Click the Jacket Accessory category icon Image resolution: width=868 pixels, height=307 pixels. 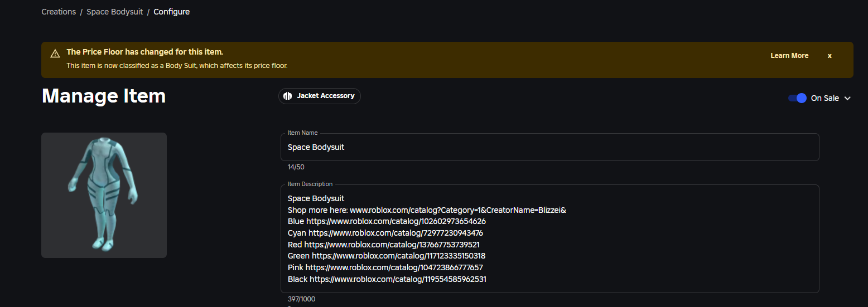point(288,96)
